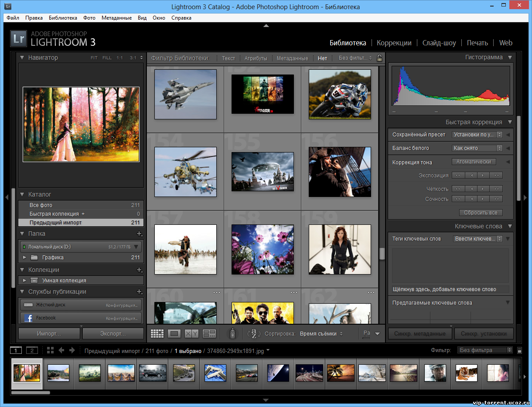This screenshot has height=407, width=532.
Task: Click Сбросить все button
Action: 481,213
